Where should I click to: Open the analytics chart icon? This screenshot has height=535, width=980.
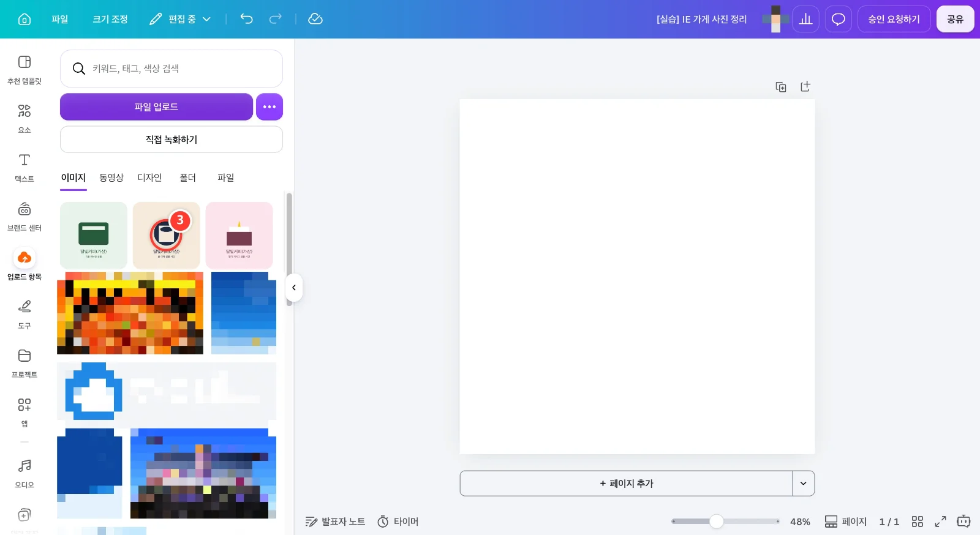tap(805, 19)
